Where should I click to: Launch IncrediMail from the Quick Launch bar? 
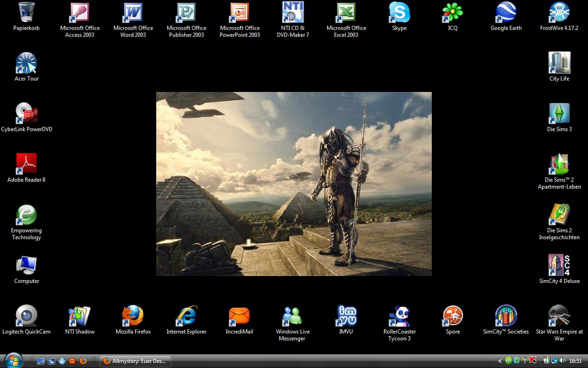click(x=73, y=361)
